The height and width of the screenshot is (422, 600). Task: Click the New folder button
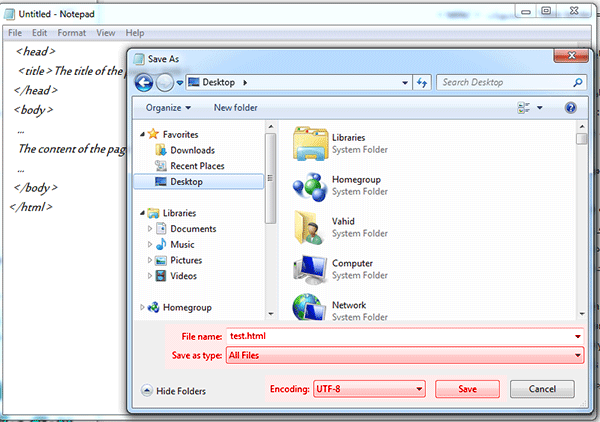point(235,108)
